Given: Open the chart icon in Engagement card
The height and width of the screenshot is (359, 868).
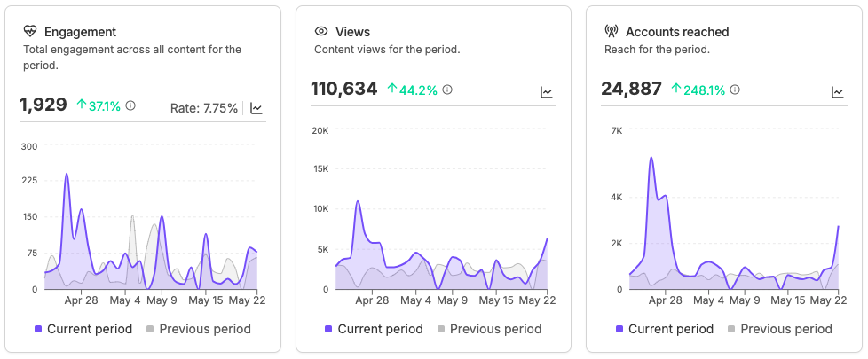Looking at the screenshot, I should tap(256, 108).
